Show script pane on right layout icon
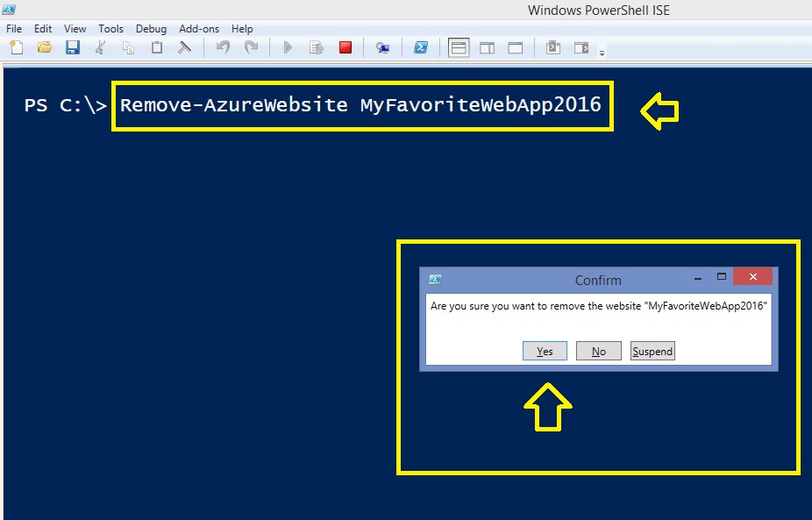Screen dimensions: 812x520 [x=487, y=47]
